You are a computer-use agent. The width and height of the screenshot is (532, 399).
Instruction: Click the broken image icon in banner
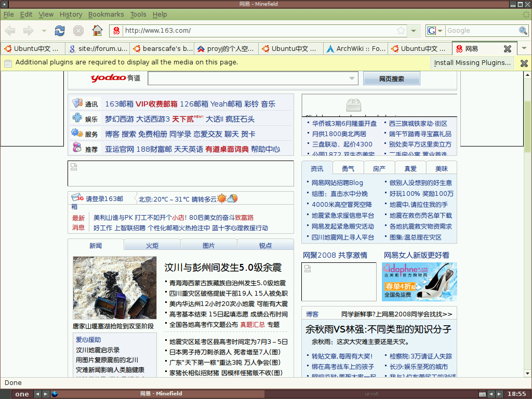click(74, 167)
